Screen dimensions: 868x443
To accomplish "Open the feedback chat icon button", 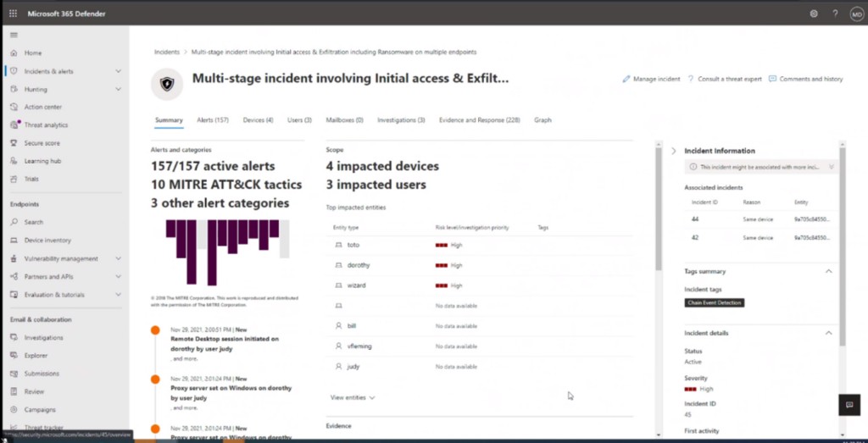I will [x=849, y=405].
